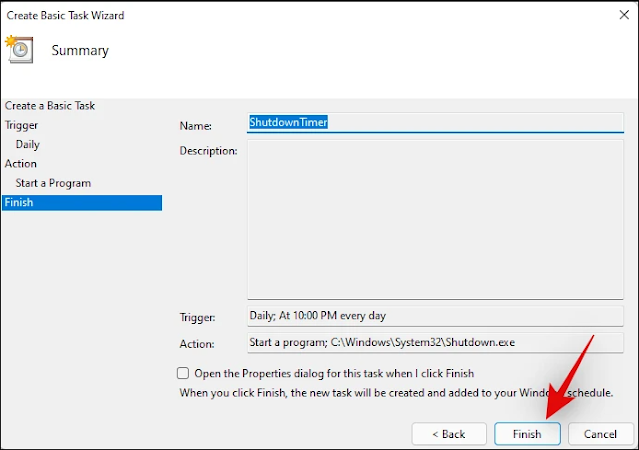Click the Name field with ShutdownTimer
Image resolution: width=639 pixels, height=450 pixels.
coord(435,122)
